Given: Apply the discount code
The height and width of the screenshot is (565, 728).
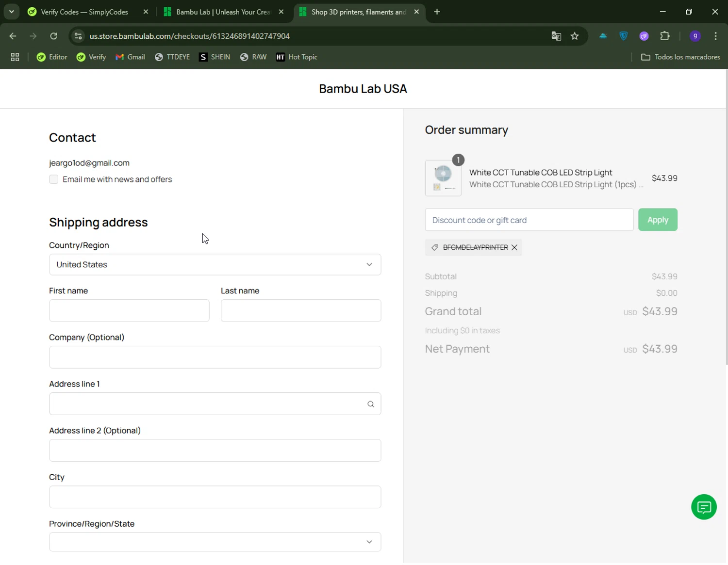Looking at the screenshot, I should (x=658, y=220).
